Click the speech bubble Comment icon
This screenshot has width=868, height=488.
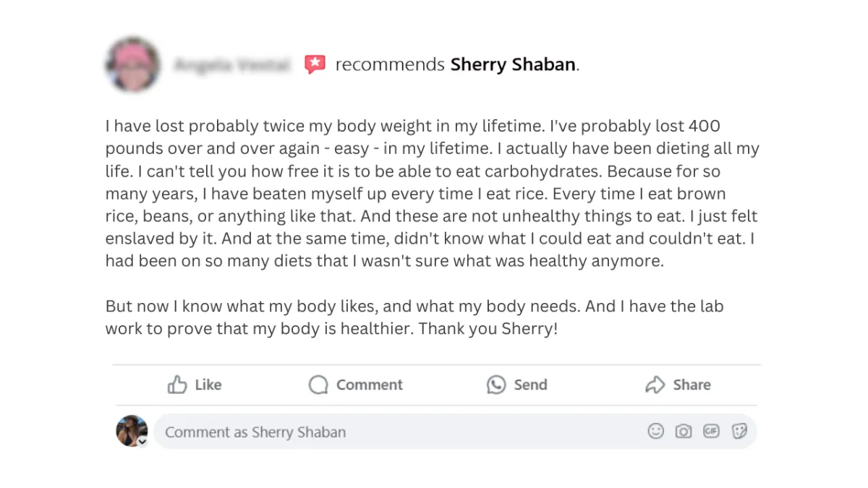click(318, 385)
